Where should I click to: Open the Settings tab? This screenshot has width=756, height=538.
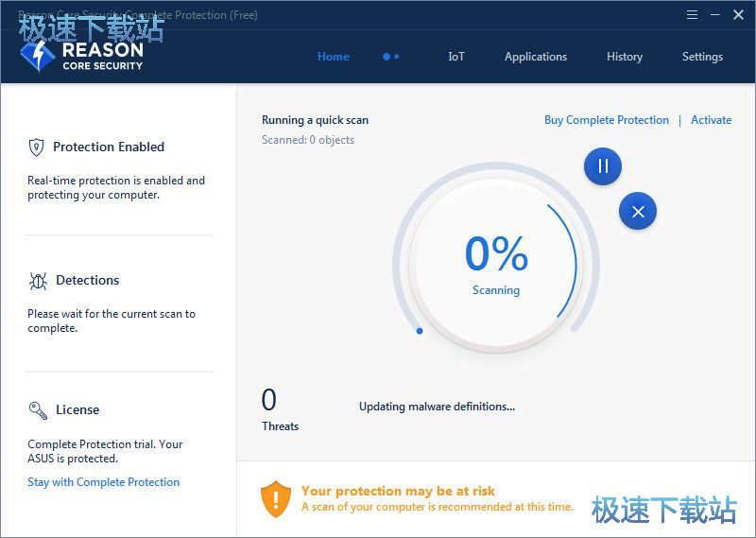click(702, 57)
